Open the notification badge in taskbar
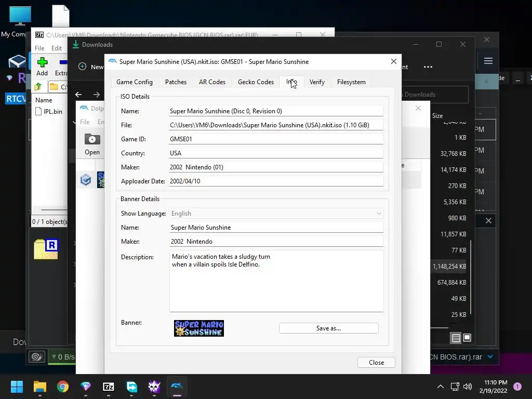The height and width of the screenshot is (399, 532). (517, 387)
